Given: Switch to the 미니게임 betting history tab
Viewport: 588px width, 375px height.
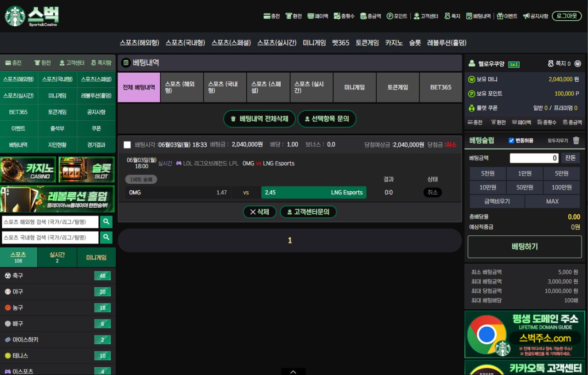Looking at the screenshot, I should point(354,87).
